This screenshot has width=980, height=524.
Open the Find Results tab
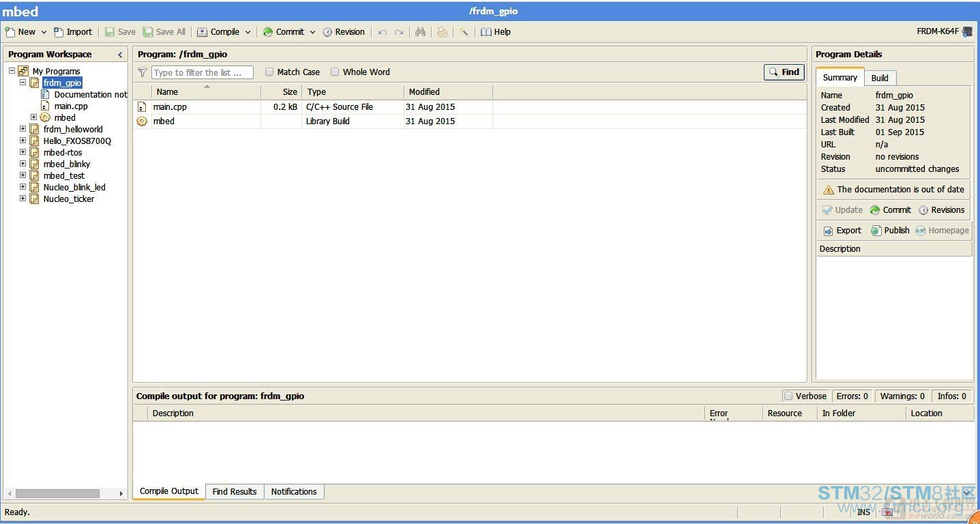(x=235, y=492)
